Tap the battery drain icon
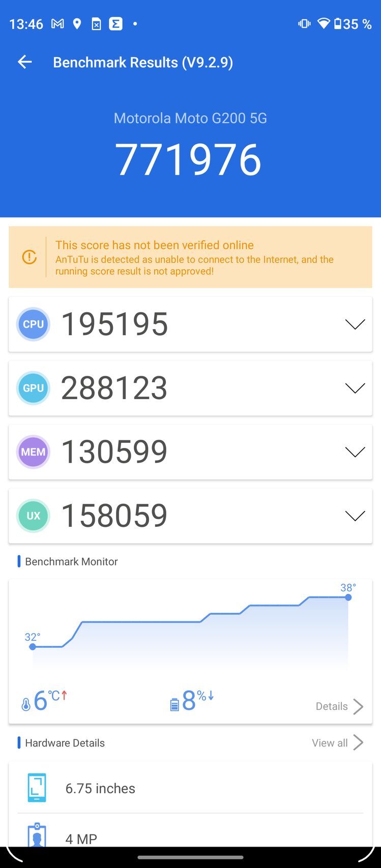381x868 pixels. [174, 704]
